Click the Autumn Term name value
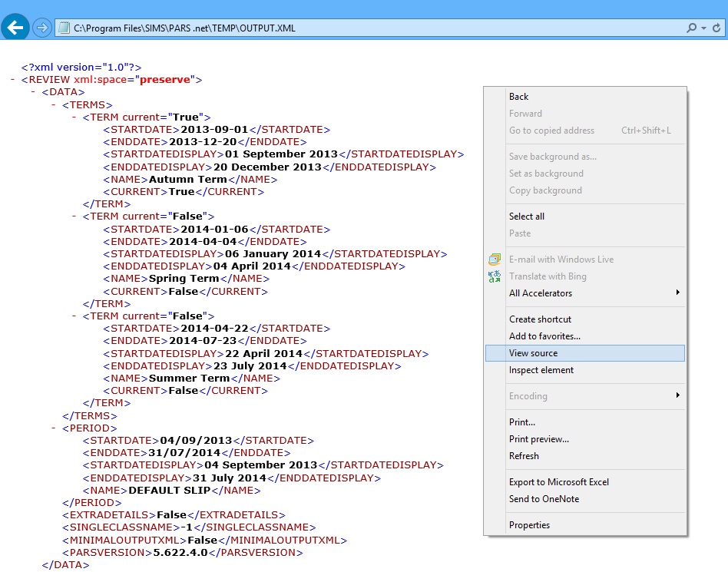Image resolution: width=728 pixels, height=572 pixels. 188,179
